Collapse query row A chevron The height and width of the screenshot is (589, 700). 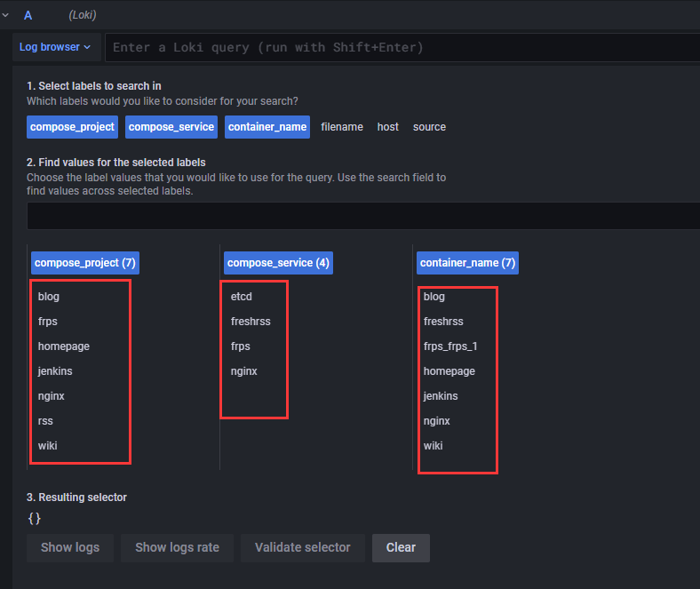pyautogui.click(x=4, y=15)
